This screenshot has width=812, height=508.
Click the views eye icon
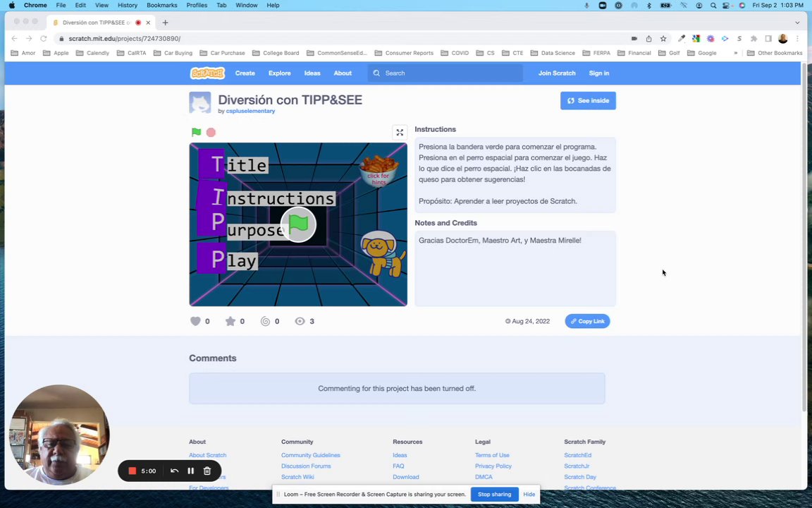(300, 322)
